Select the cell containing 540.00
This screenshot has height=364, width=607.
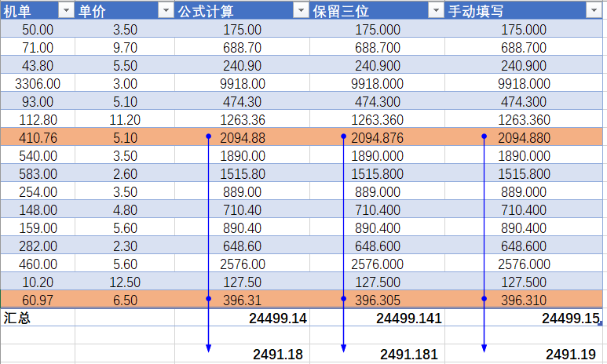(38, 155)
